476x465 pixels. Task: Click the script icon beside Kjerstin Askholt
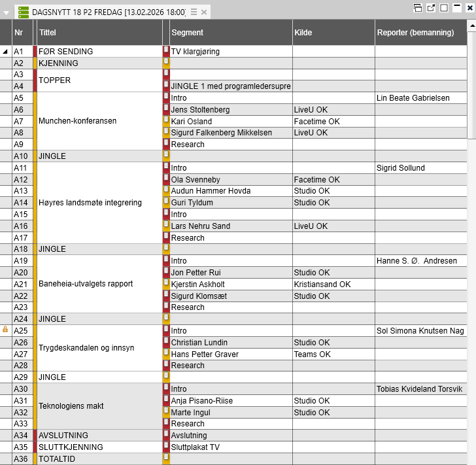pyautogui.click(x=166, y=284)
